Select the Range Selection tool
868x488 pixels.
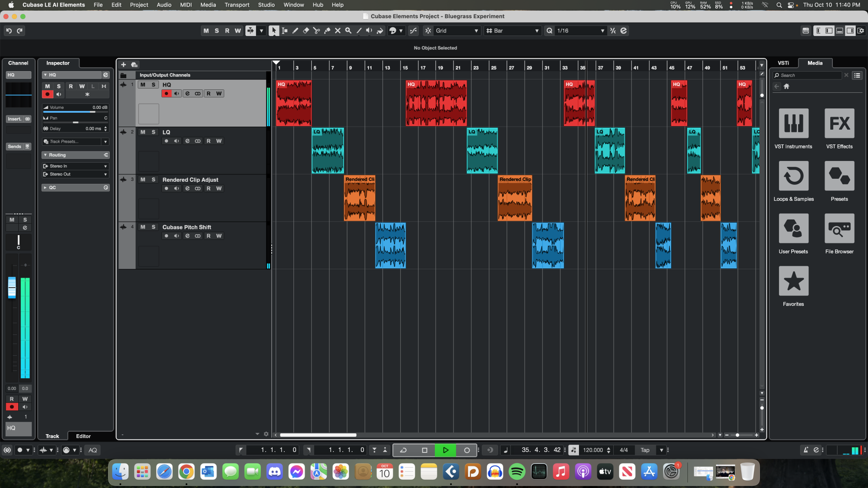[x=285, y=31]
